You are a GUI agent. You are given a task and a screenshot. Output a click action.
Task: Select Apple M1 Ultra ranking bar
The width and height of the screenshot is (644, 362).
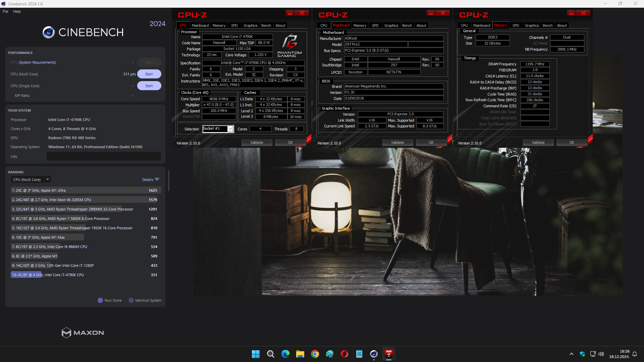86,190
